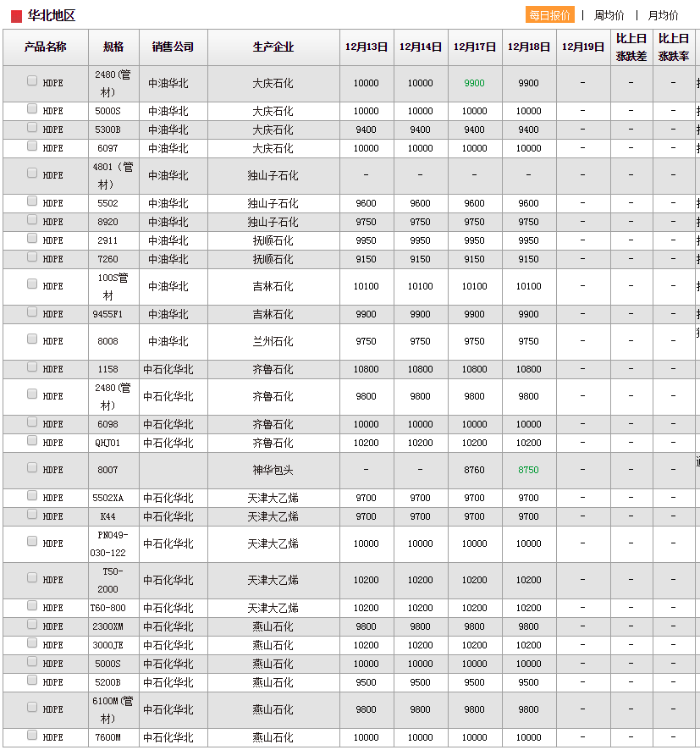700x750 pixels.
Task: Tick the checkbox for HDPE 6097 row
Action: (32, 146)
